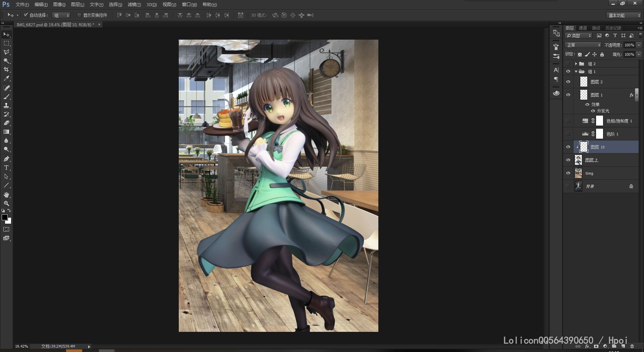Select the Crop tool
Viewport: 644px width, 352px height.
pos(6,70)
